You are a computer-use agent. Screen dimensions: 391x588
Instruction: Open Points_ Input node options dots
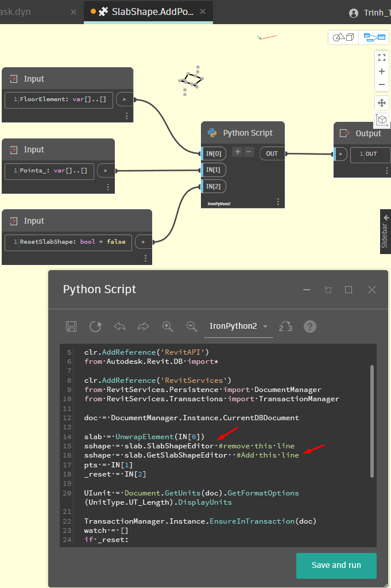point(108,187)
